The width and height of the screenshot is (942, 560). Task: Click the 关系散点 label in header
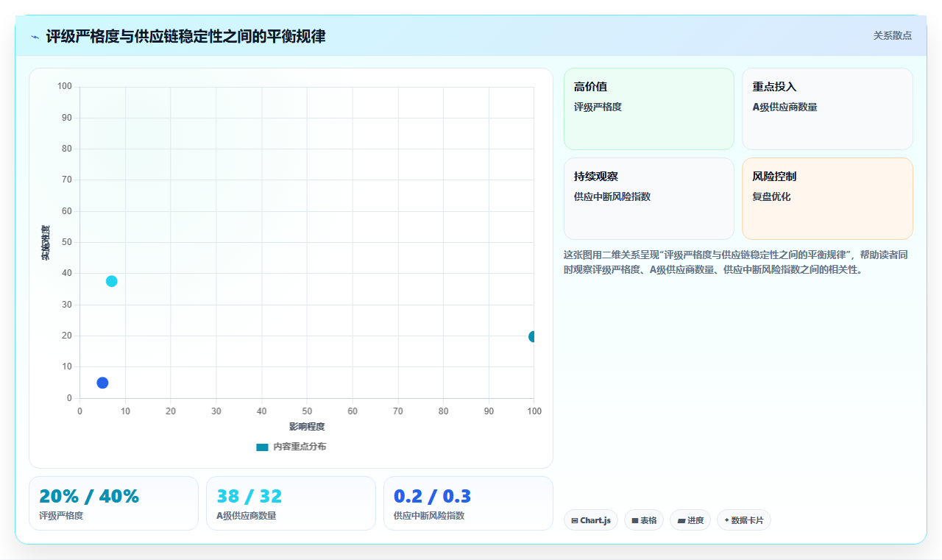893,35
